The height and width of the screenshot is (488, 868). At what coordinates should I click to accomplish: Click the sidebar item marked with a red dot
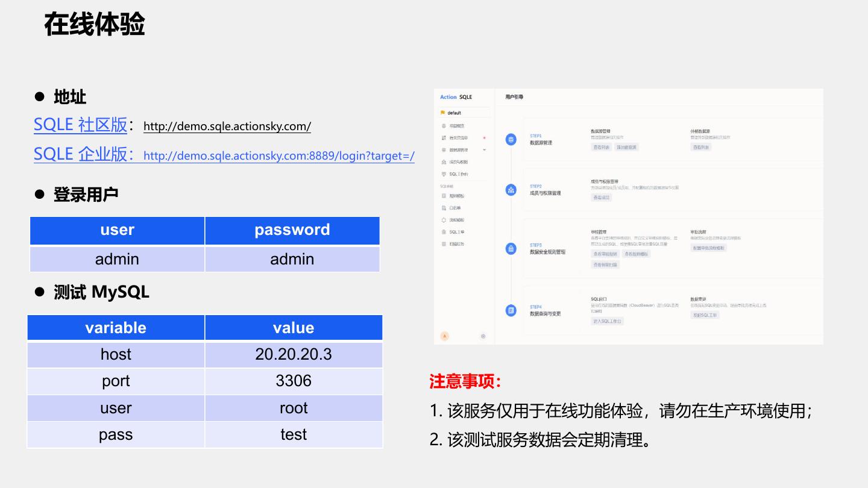[x=463, y=138]
